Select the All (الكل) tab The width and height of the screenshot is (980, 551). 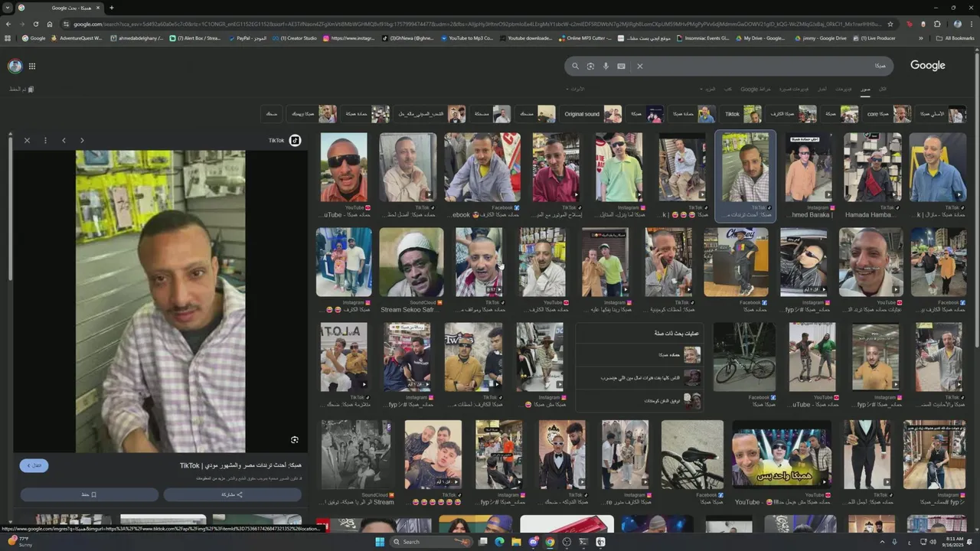[883, 90]
